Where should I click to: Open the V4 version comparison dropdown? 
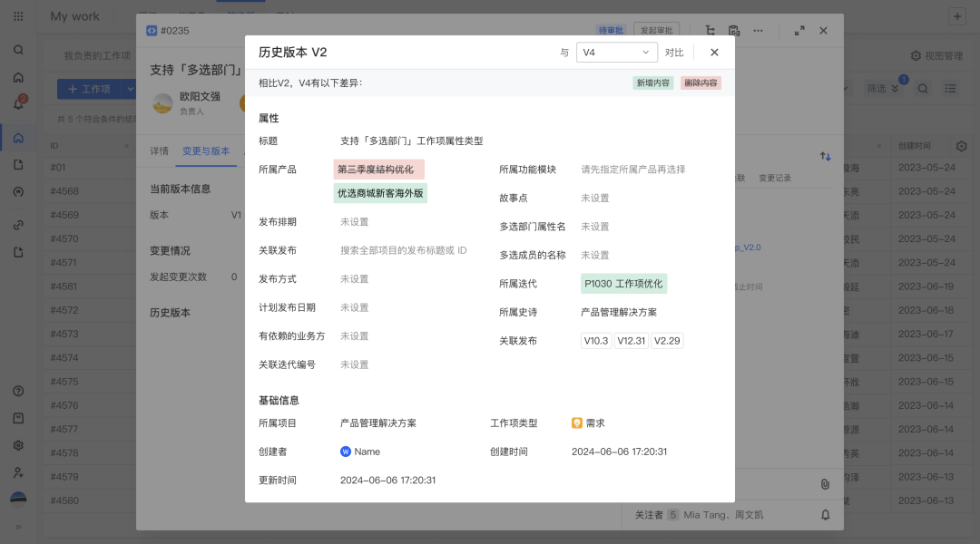pos(617,53)
